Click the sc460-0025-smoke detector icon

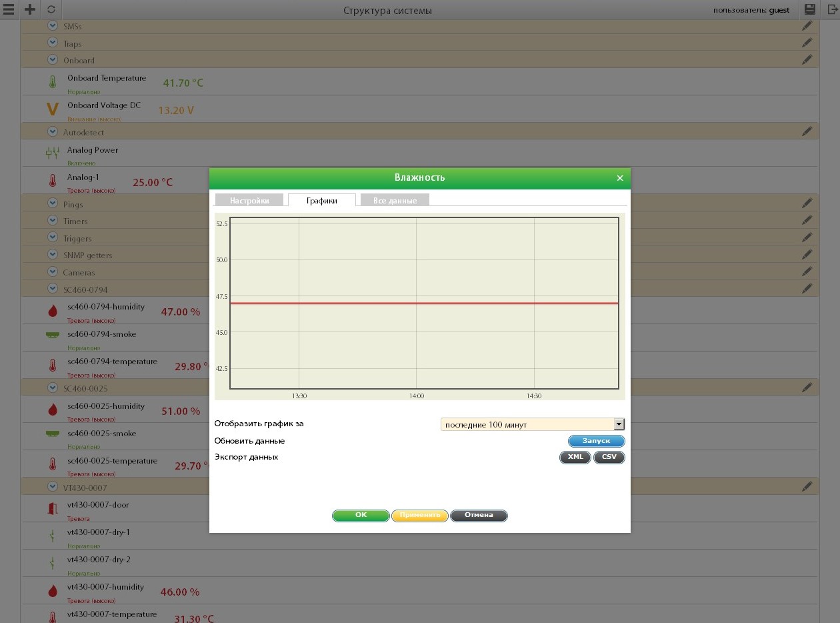point(53,434)
